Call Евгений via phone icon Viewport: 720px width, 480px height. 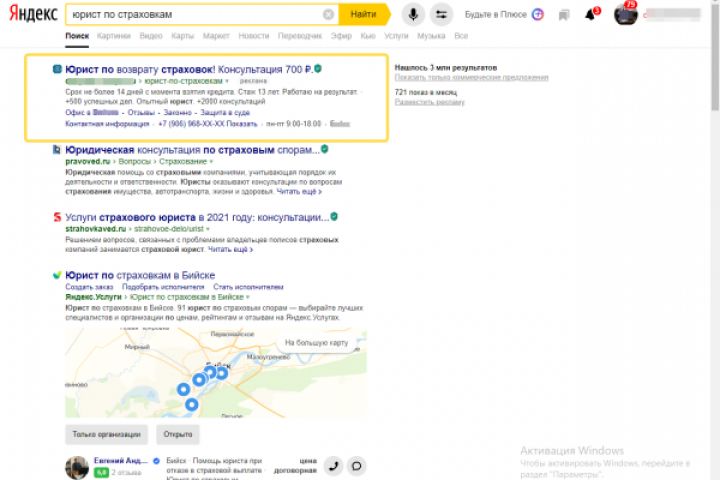coord(333,466)
